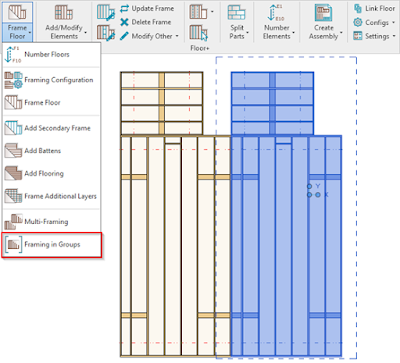Click the Y axis control grip
Screen dimensions: 400x363
(310, 186)
